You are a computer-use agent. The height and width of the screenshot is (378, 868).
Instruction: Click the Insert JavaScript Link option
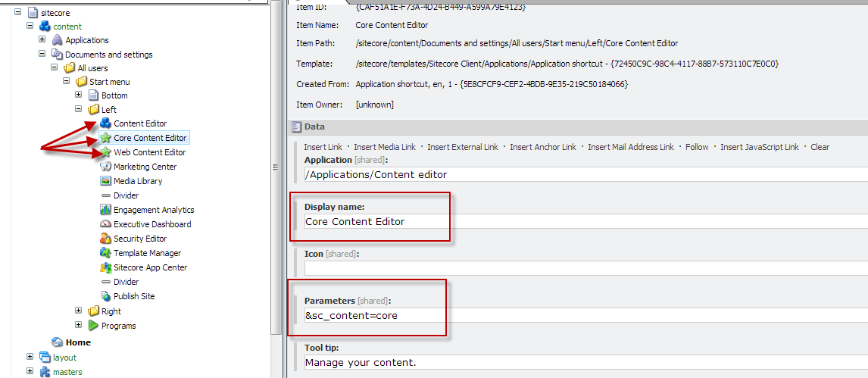click(759, 147)
